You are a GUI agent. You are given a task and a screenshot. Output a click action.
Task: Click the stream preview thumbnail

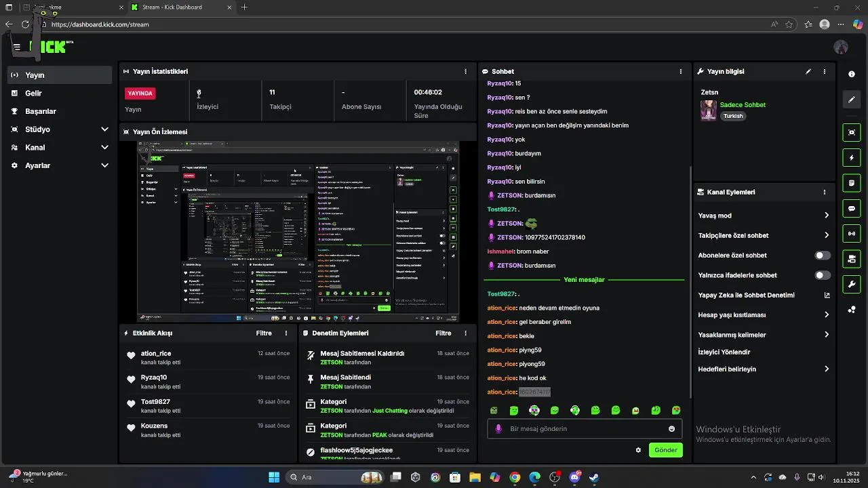tap(298, 231)
